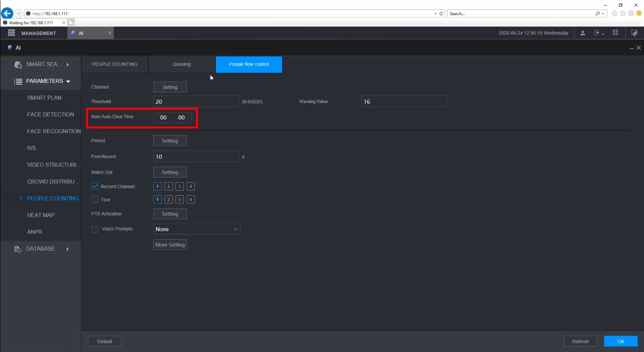Open the Voice Prompts None dropdown
The width and height of the screenshot is (644, 352).
(196, 229)
